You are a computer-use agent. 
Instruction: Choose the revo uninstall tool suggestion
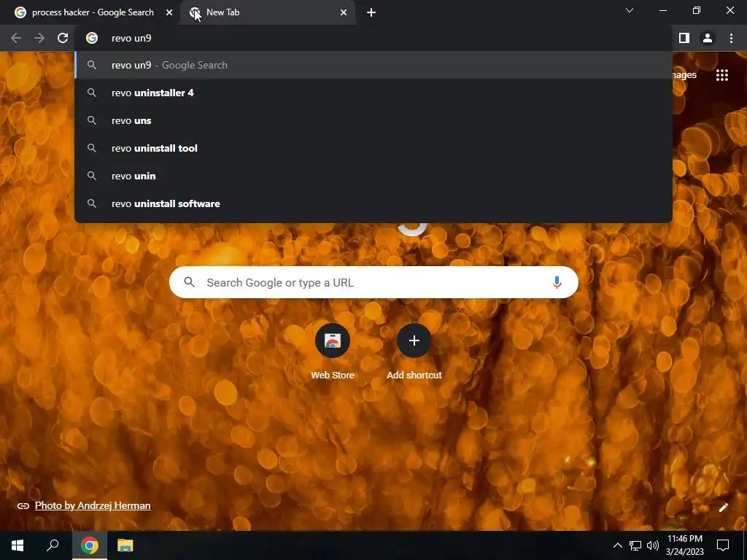point(373,148)
